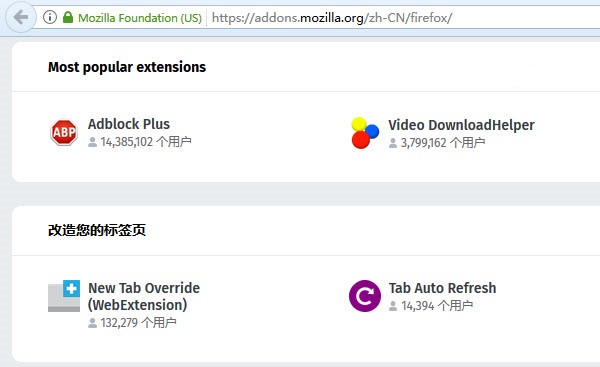The height and width of the screenshot is (367, 600).
Task: Click the user icon beside 3,799,162
Action: [x=393, y=143]
